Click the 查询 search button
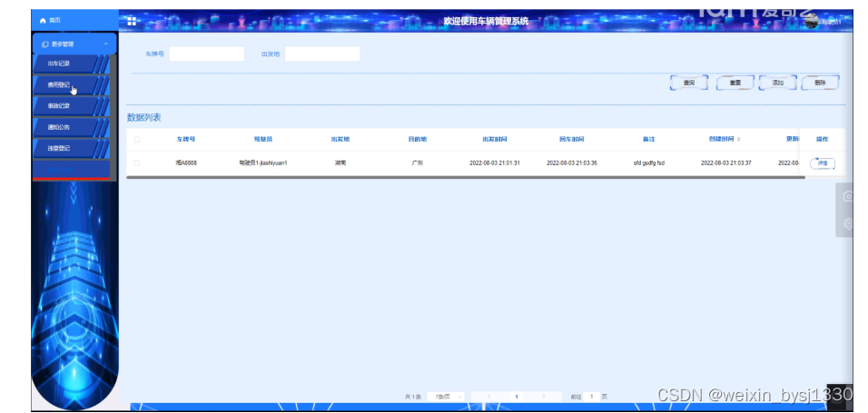Viewport: 868px width, 413px height. point(688,83)
